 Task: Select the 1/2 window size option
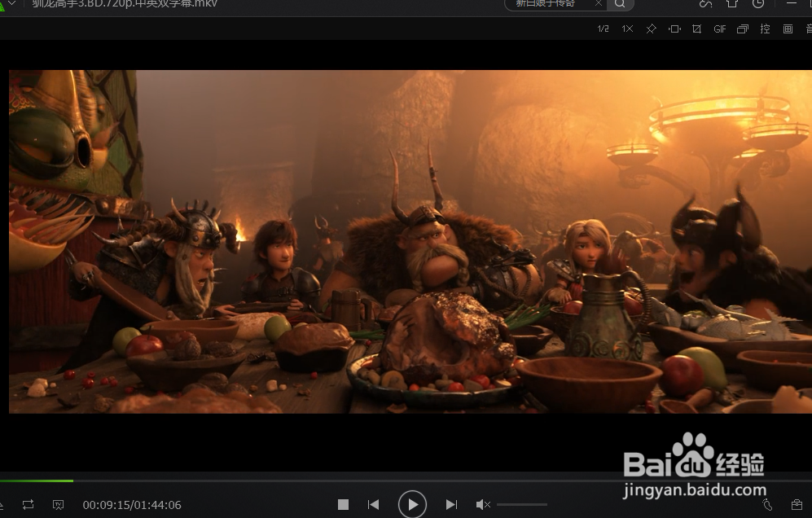click(x=604, y=29)
